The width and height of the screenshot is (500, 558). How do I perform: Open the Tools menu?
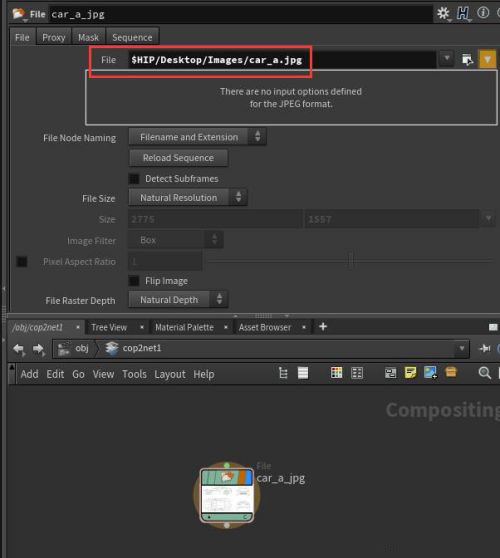134,374
